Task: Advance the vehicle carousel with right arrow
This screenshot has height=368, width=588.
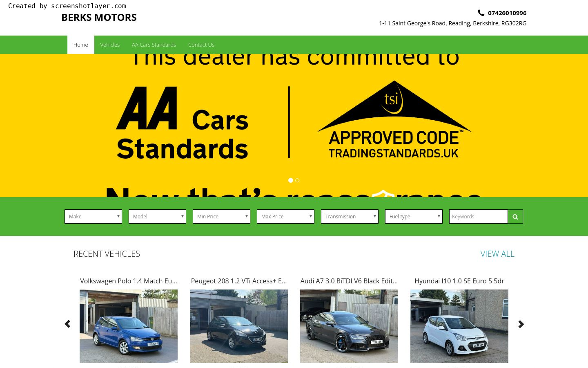Action: (521, 324)
